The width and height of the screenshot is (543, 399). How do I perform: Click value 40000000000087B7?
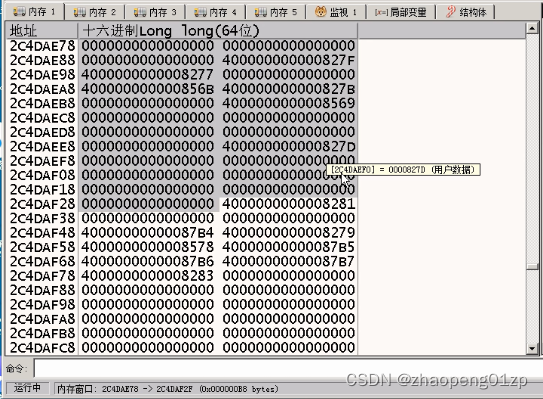point(289,261)
